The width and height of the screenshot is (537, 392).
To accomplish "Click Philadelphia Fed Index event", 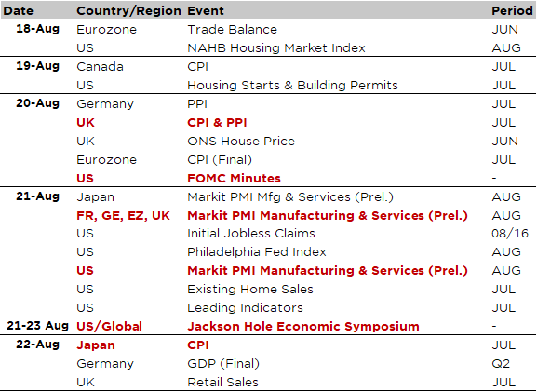I will click(x=257, y=251).
